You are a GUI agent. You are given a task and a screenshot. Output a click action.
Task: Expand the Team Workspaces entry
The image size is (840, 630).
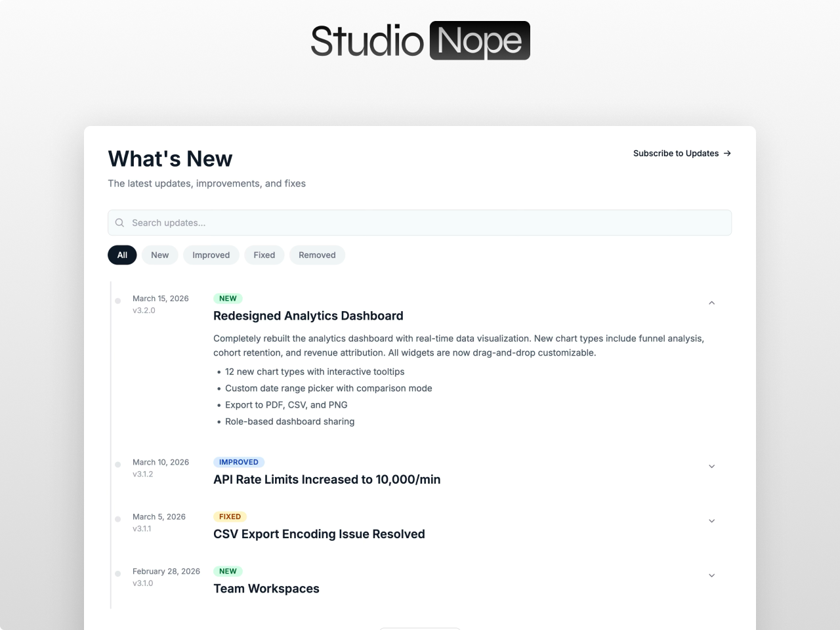pos(712,575)
